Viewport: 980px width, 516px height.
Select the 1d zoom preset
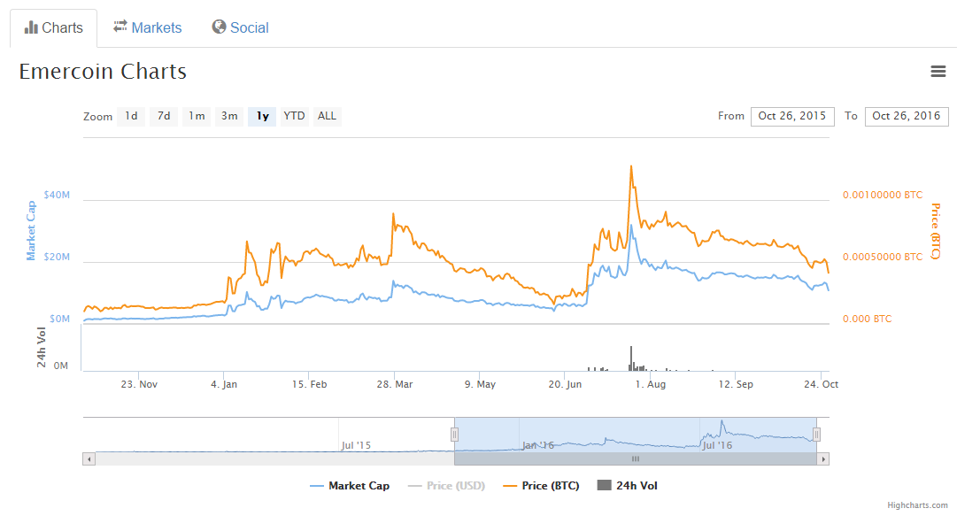point(130,116)
